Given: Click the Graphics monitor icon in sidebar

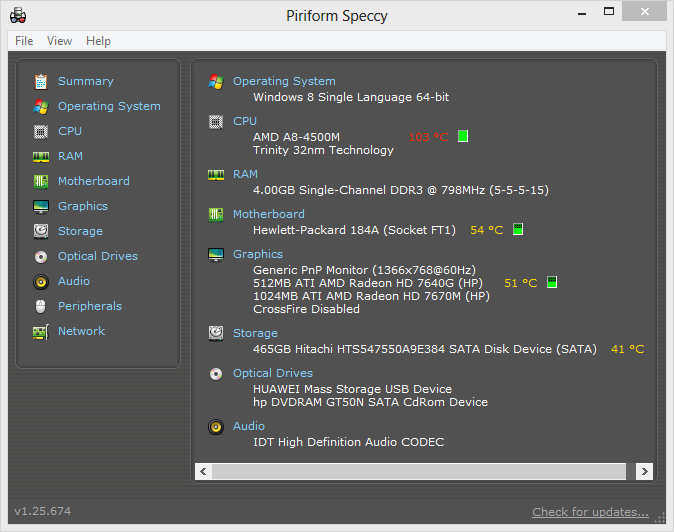Looking at the screenshot, I should (x=40, y=206).
